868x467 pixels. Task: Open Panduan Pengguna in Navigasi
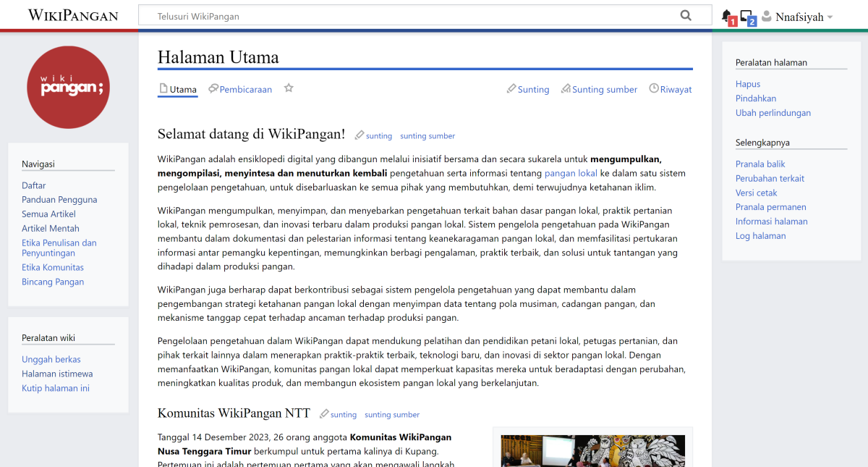[x=59, y=199]
